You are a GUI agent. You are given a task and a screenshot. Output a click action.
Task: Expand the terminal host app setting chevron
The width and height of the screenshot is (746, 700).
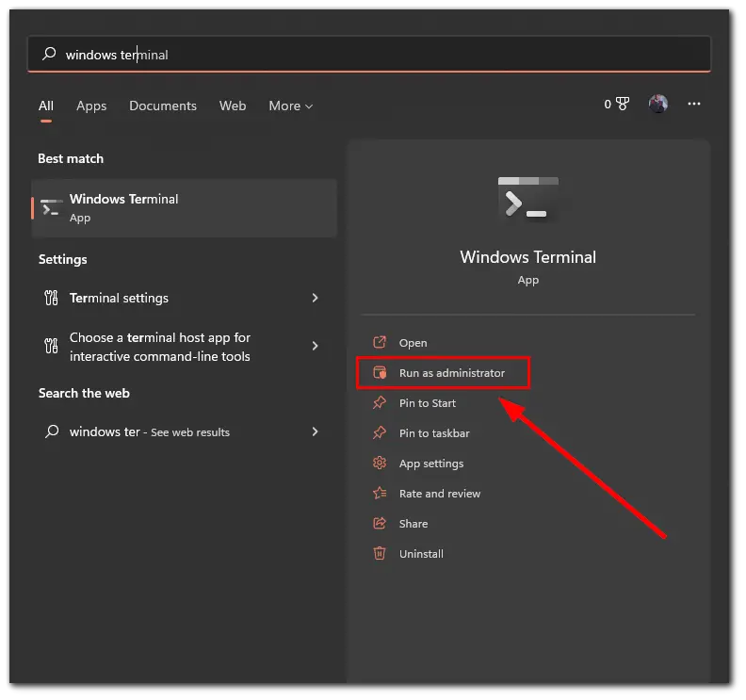(x=315, y=346)
